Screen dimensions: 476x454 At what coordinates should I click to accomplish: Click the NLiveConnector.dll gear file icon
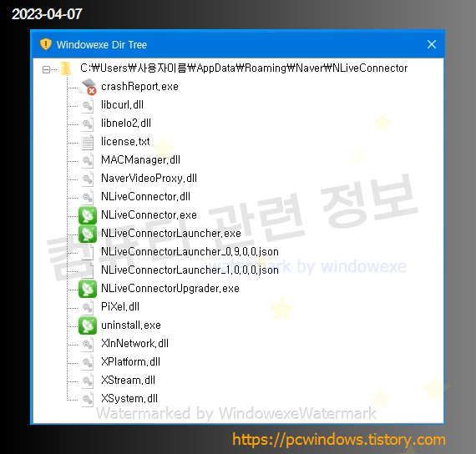click(88, 197)
